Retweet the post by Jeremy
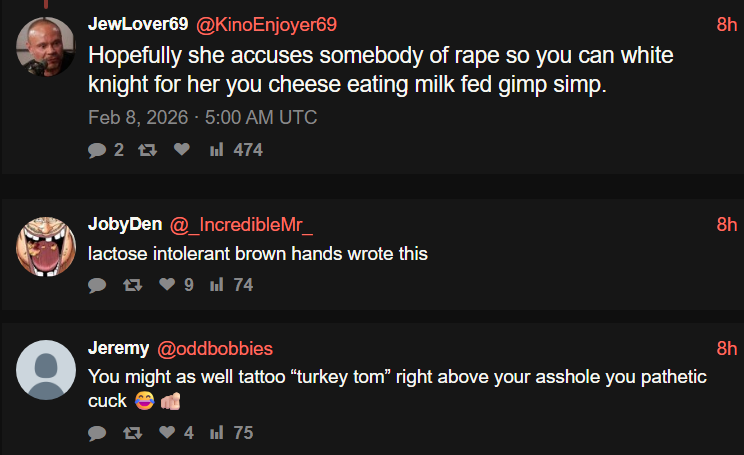 [x=131, y=433]
